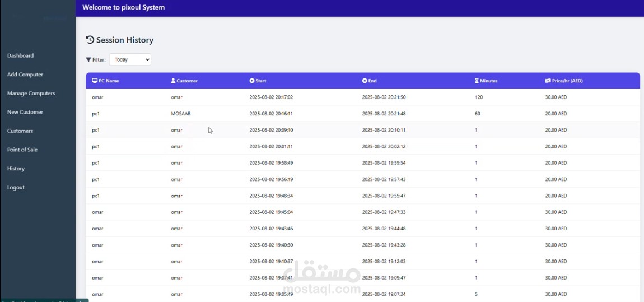Image resolution: width=644 pixels, height=302 pixels.
Task: Click end time 2025-08-02 20:02:12
Action: coord(384,147)
